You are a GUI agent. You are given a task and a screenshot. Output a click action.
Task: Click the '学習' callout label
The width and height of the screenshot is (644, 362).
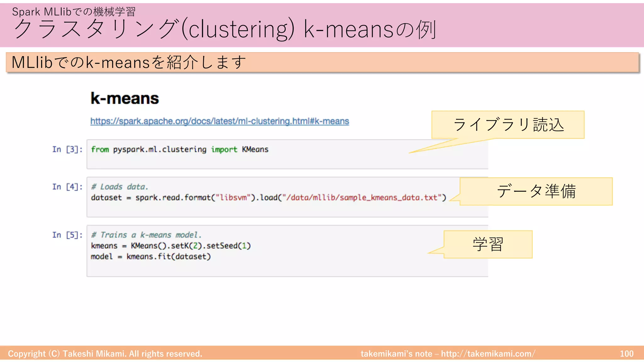[x=488, y=244]
